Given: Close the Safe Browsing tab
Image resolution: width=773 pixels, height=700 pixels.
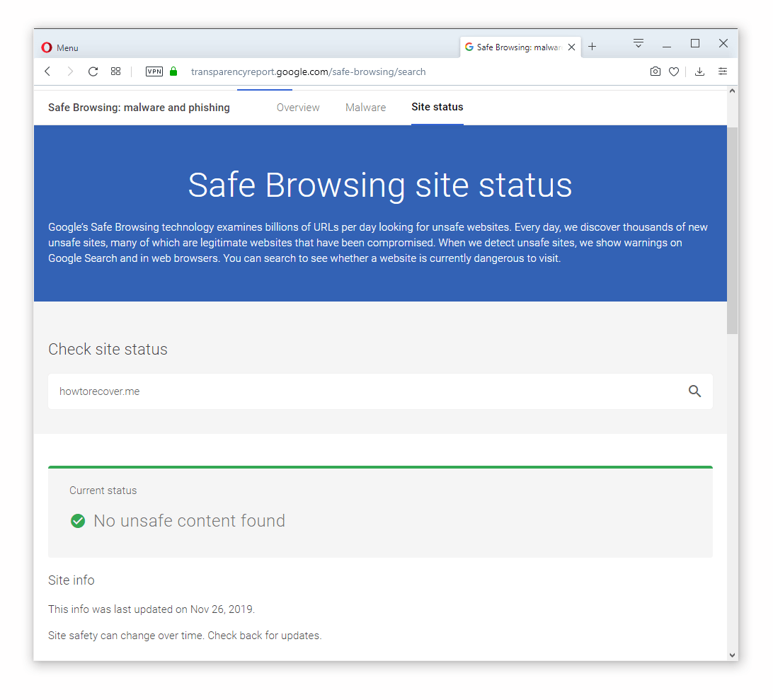Looking at the screenshot, I should pos(572,47).
